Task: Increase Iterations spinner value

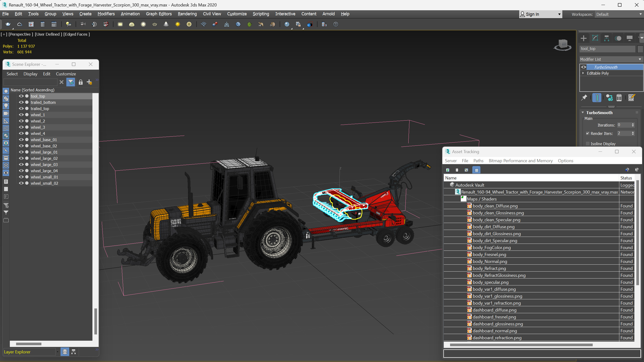Action: [x=633, y=124]
